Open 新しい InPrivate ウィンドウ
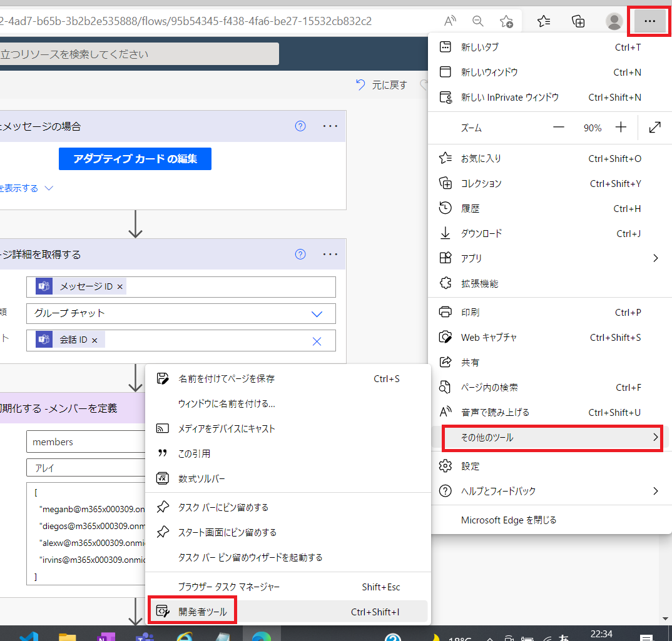 [550, 98]
